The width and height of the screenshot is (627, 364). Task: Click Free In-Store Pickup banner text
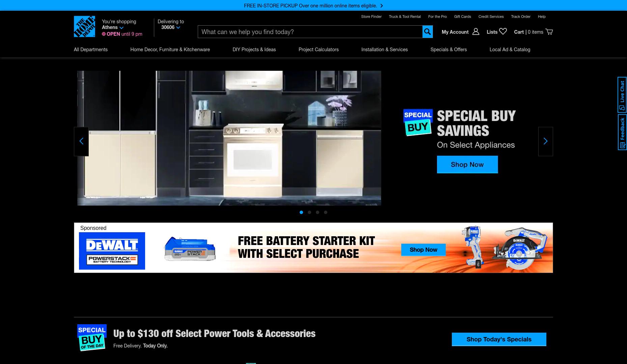click(x=310, y=6)
